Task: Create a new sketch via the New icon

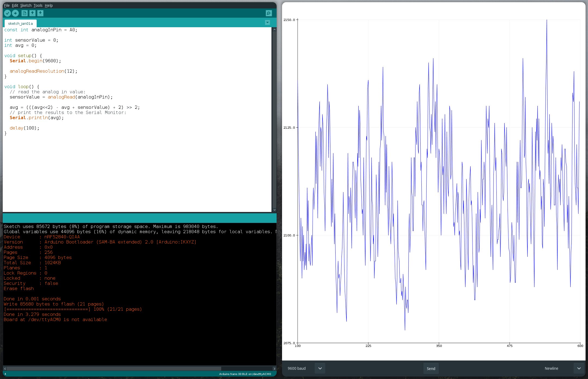Action: (x=24, y=13)
